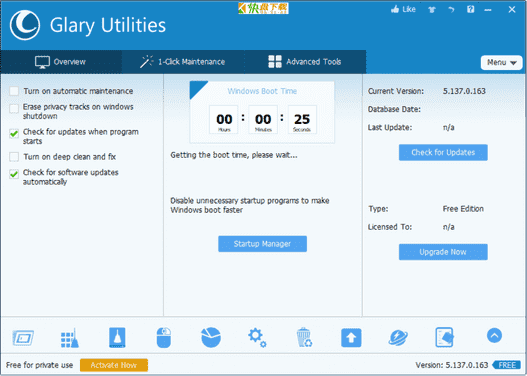Click Disable unnecessary startup programs text

[x=250, y=205]
